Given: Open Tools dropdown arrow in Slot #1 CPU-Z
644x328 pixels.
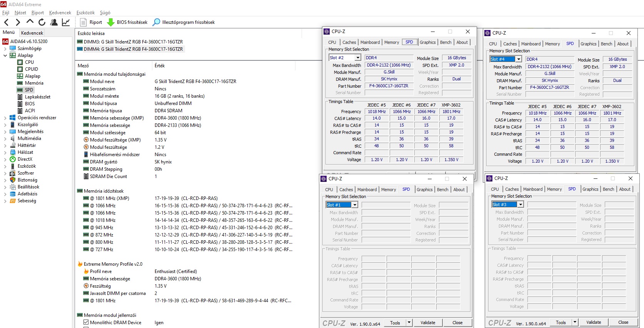Looking at the screenshot, I should [x=409, y=323].
